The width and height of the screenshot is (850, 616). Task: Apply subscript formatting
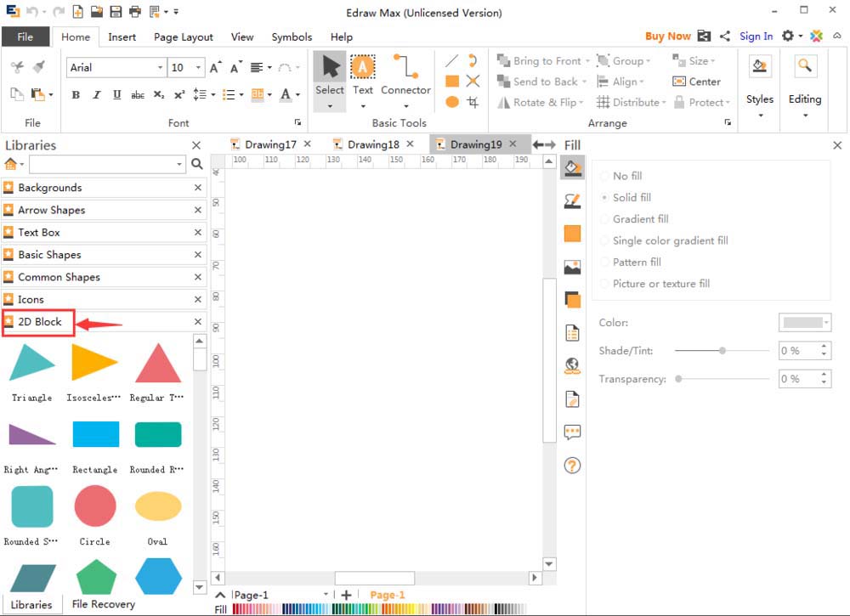(158, 95)
